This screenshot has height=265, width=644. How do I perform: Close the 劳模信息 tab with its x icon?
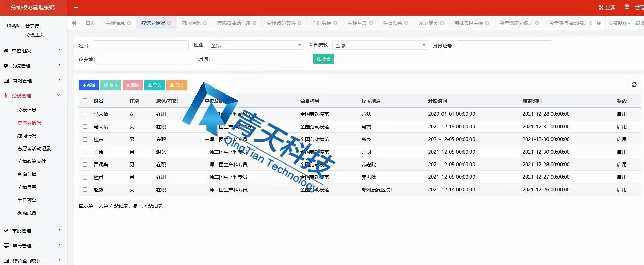[129, 23]
